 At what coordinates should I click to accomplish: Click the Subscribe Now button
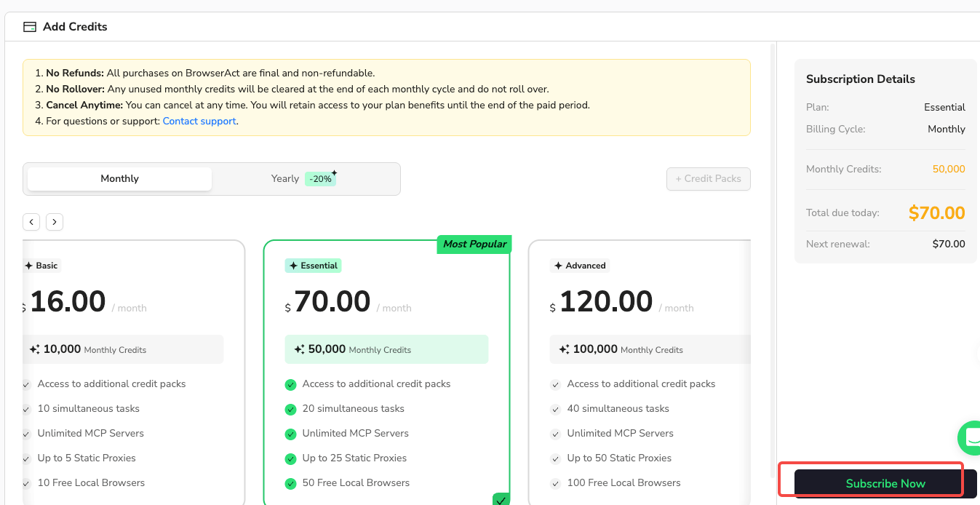pos(885,483)
